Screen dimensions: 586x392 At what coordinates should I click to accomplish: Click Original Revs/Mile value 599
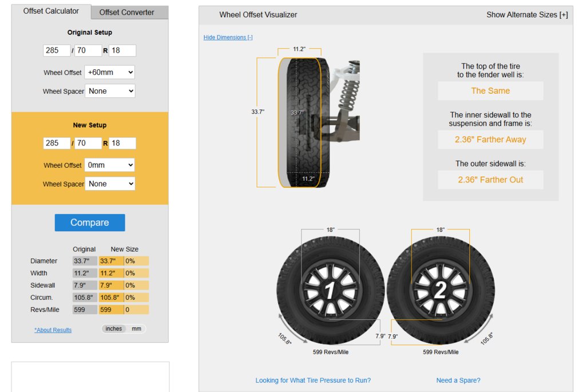pyautogui.click(x=85, y=310)
